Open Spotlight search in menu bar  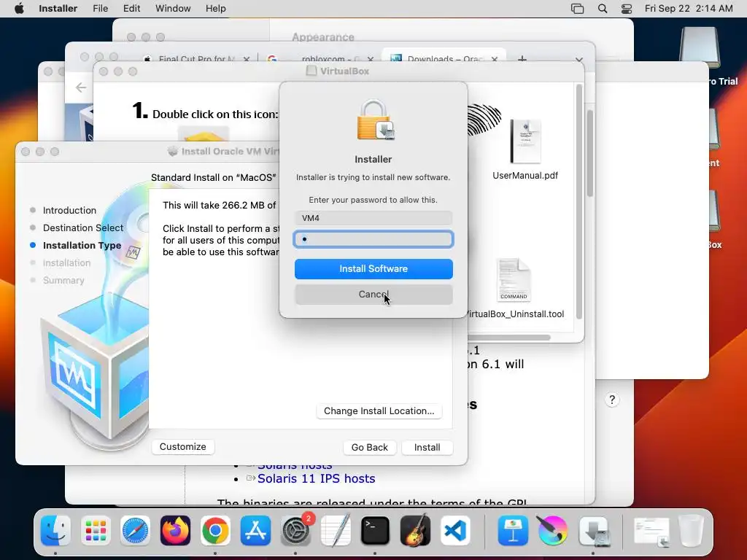click(602, 9)
